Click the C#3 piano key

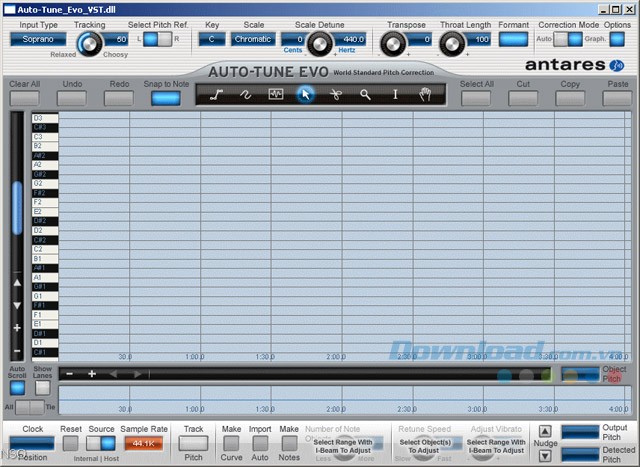tap(45, 127)
